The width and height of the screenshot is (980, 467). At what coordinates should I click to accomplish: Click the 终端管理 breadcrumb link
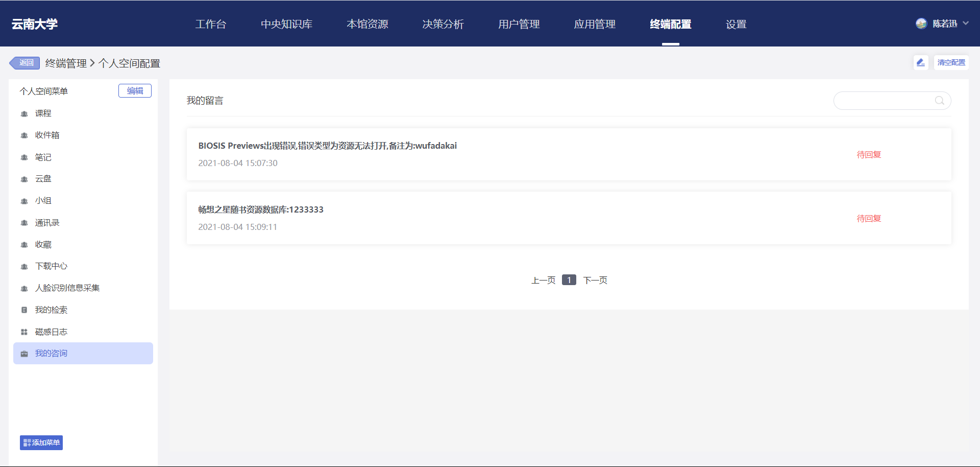pyautogui.click(x=66, y=63)
